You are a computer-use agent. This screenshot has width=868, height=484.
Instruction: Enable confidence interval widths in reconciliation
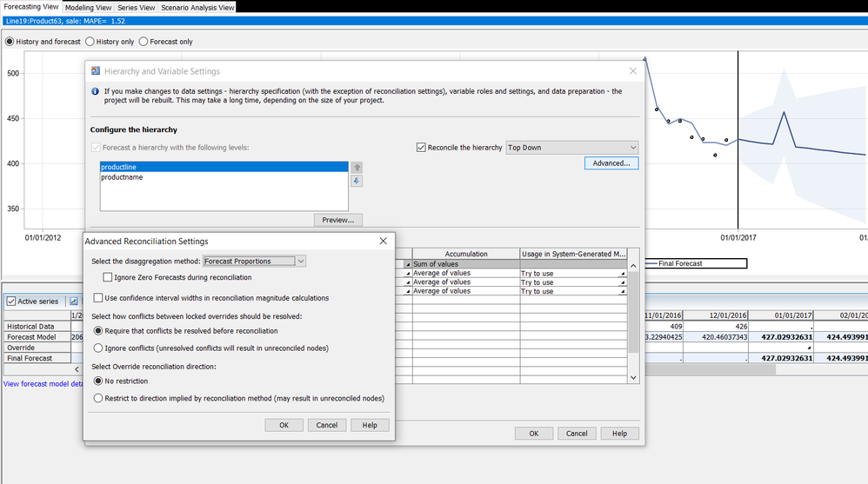[98, 297]
